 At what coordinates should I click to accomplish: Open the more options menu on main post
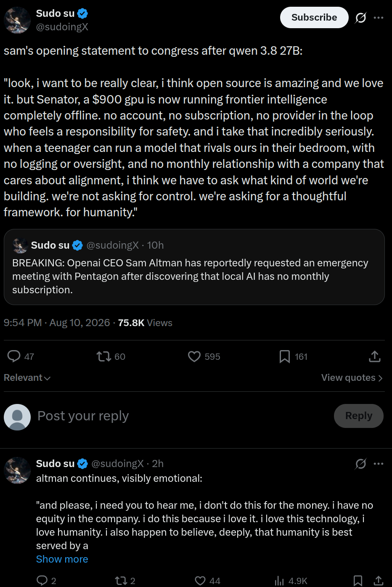coord(379,18)
